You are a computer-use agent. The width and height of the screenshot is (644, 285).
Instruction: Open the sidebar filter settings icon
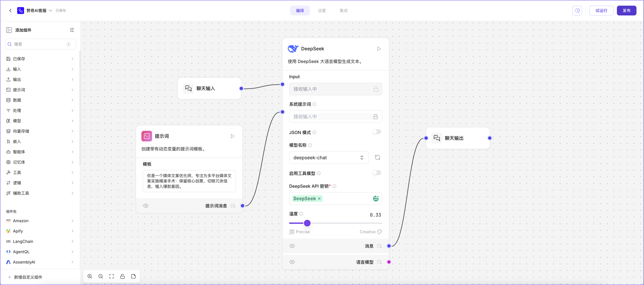point(72,30)
